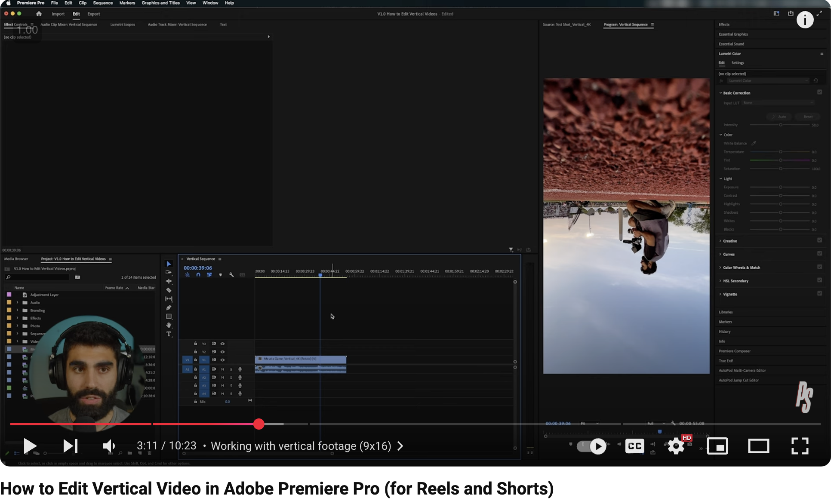Select the Slip tool

pyautogui.click(x=169, y=299)
